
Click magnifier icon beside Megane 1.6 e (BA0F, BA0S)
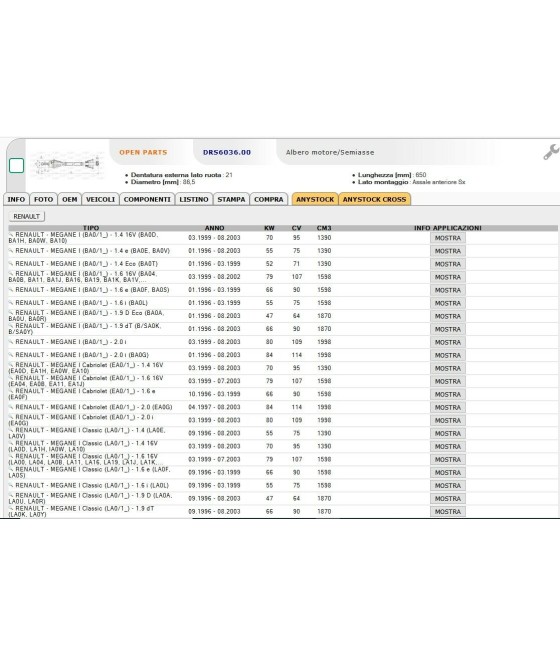point(11,289)
